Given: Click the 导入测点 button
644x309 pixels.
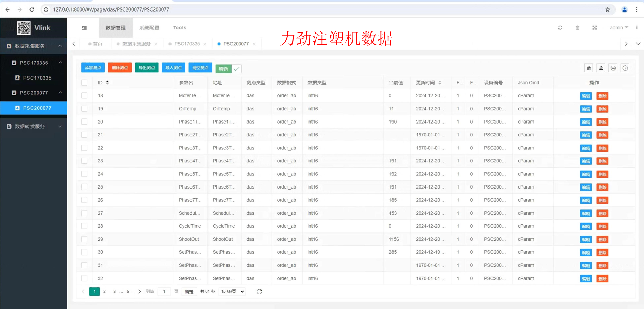Looking at the screenshot, I should tap(173, 68).
